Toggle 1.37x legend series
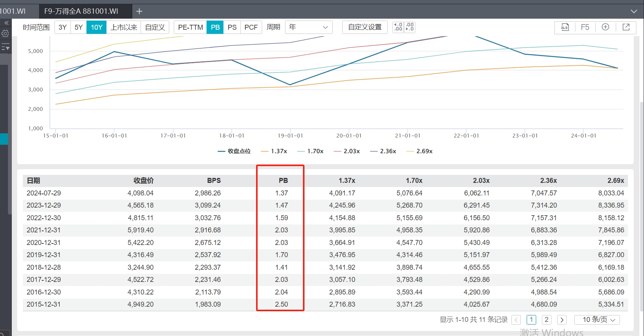This screenshot has height=336, width=644. [x=274, y=151]
